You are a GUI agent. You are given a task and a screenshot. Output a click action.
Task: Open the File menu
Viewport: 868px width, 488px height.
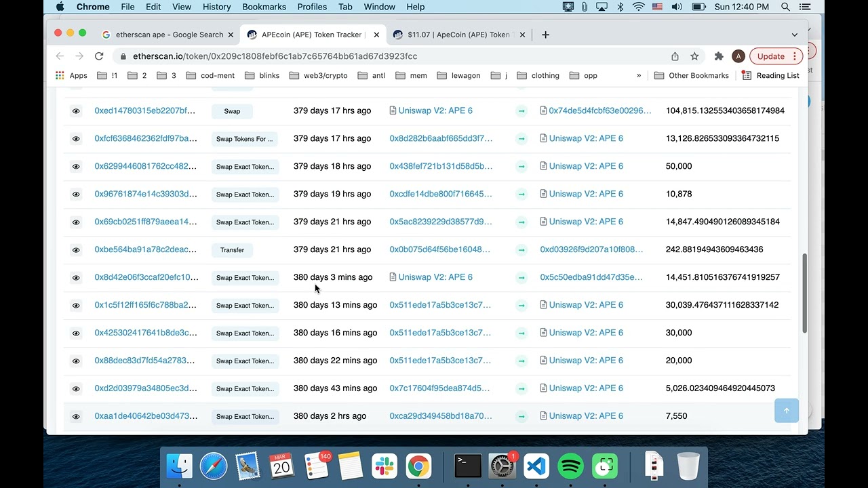[127, 7]
